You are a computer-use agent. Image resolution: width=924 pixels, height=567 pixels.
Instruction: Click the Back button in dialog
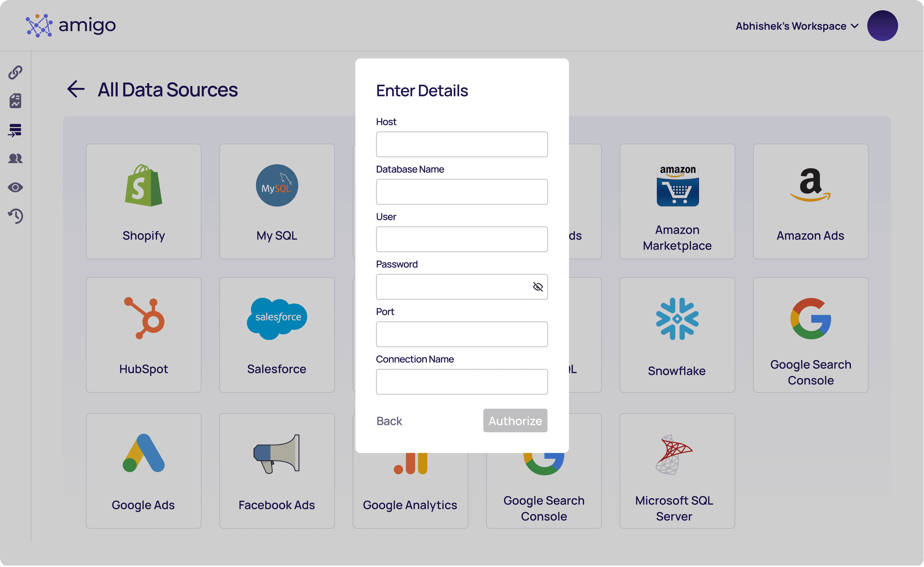(x=389, y=421)
